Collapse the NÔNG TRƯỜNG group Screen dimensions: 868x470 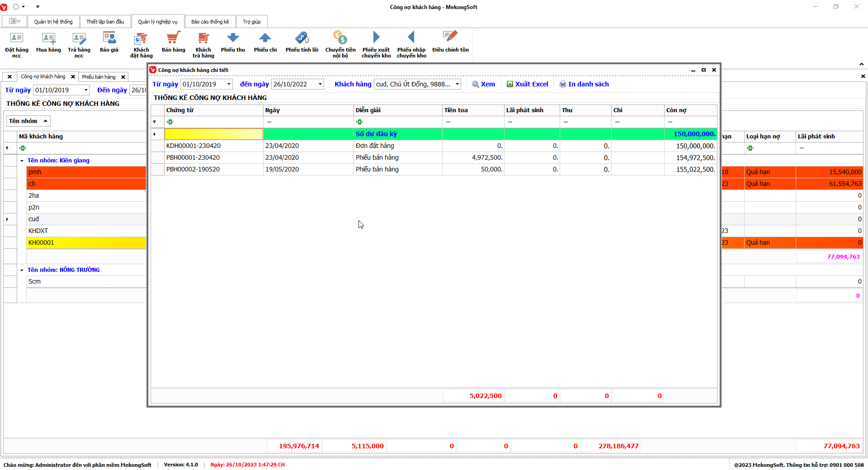pyautogui.click(x=22, y=270)
